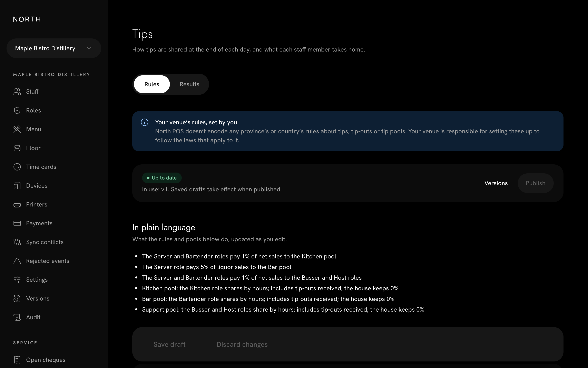The width and height of the screenshot is (588, 368).
Task: Open the Sync conflicts icon
Action: click(17, 242)
